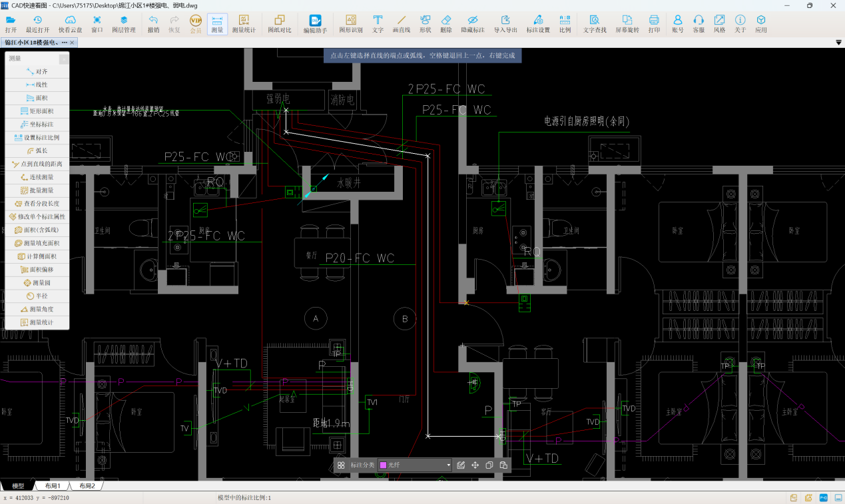Toggle 隐藏标注 hide annotations
Viewport: 845px width, 504px height.
click(473, 24)
